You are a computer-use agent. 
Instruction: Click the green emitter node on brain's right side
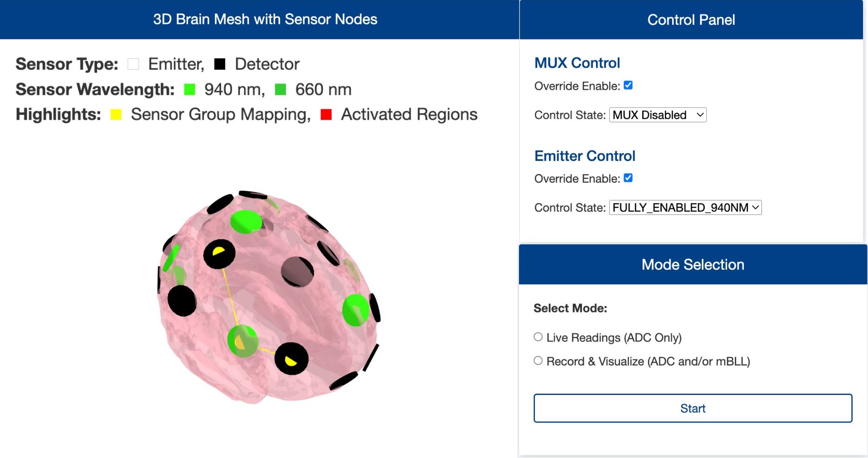[x=355, y=310]
